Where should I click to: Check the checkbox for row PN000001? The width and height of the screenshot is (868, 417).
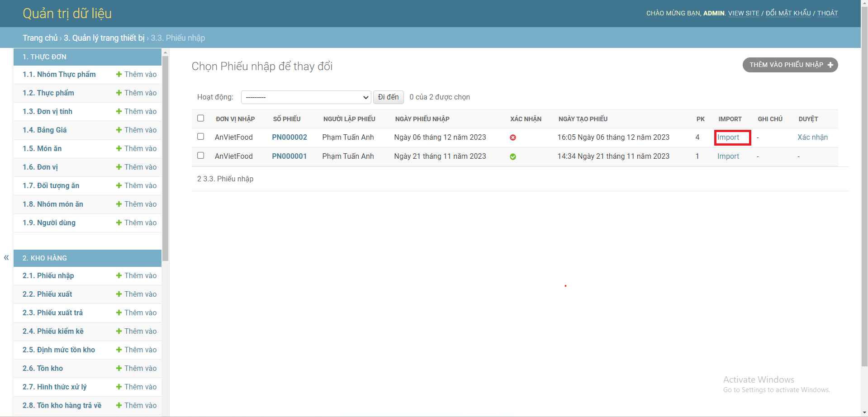click(201, 155)
